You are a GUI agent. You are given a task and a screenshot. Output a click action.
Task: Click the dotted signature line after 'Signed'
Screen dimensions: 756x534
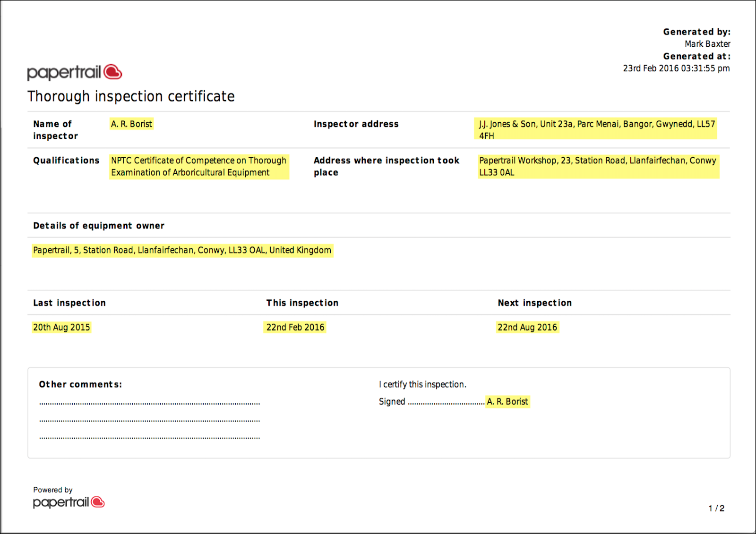coord(446,404)
